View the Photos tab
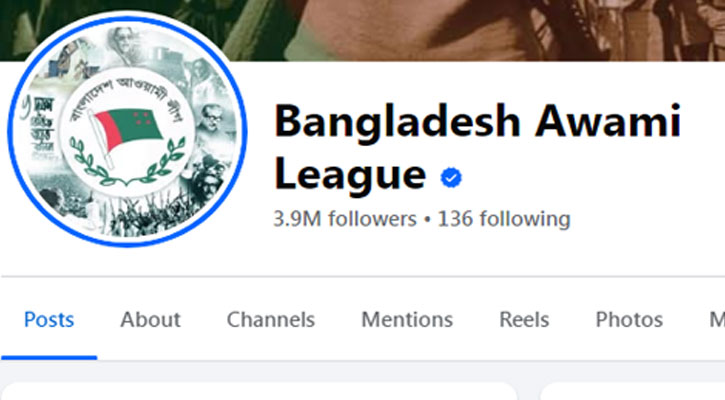This screenshot has width=725, height=400. point(629,320)
